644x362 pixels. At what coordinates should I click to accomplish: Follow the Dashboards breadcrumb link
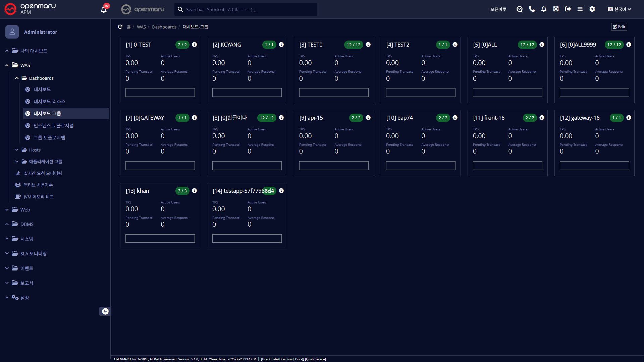pyautogui.click(x=164, y=27)
